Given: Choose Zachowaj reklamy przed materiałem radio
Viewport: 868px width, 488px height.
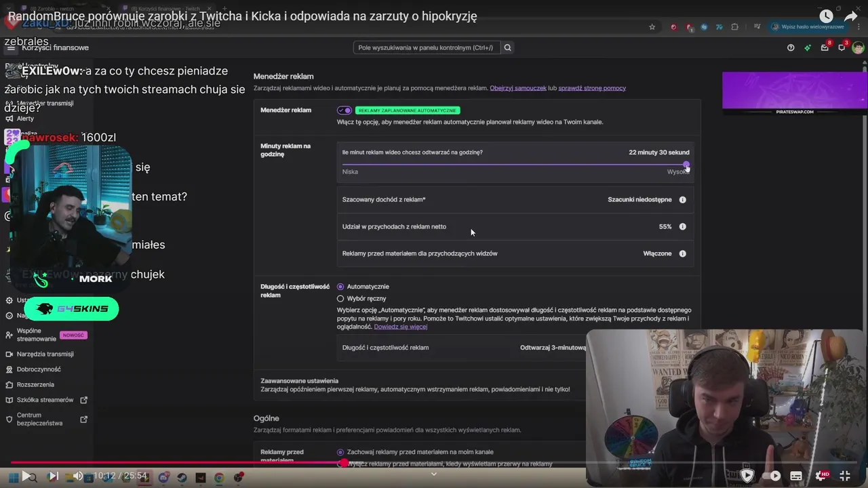Looking at the screenshot, I should point(340,452).
